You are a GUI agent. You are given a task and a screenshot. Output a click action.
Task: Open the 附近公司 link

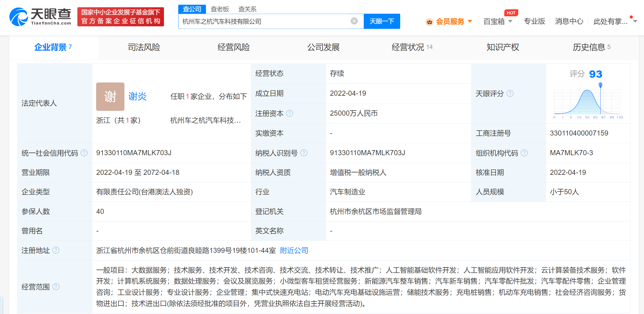click(294, 250)
